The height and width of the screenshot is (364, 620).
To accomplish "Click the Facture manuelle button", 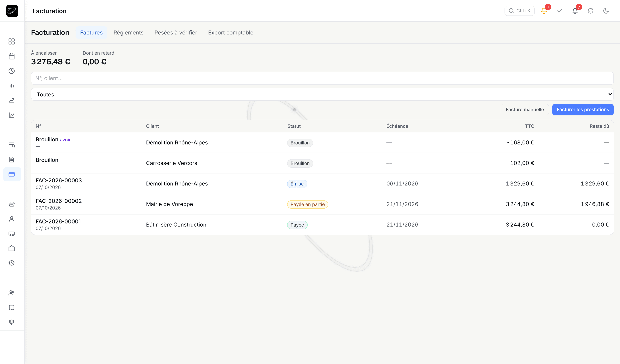I will [x=525, y=109].
